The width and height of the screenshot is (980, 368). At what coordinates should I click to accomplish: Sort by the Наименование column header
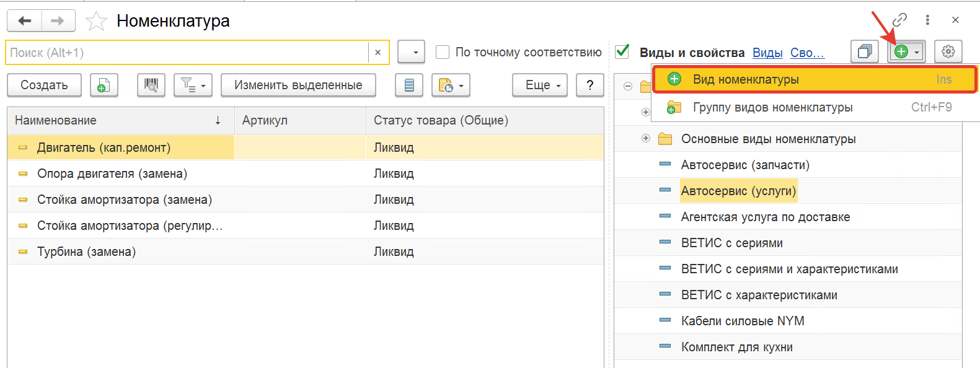tap(121, 120)
